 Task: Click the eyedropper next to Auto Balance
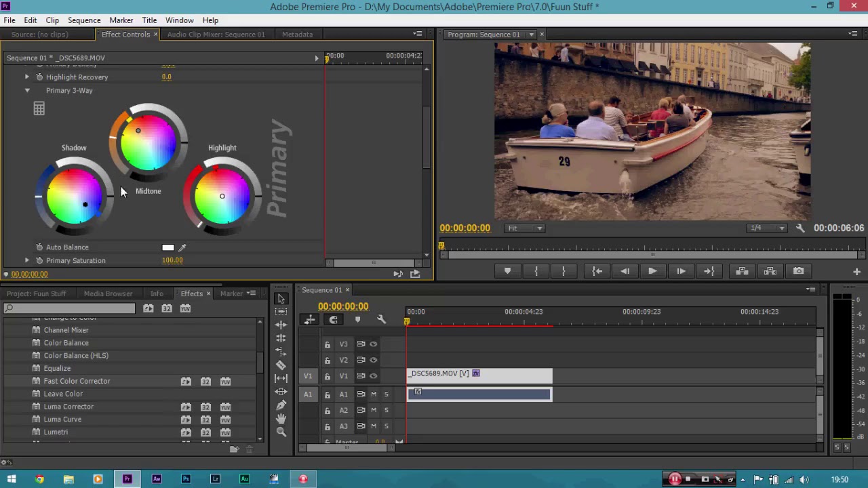182,247
